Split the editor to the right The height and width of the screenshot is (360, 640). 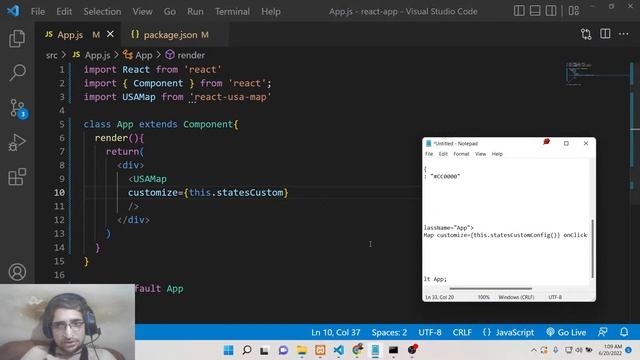pyautogui.click(x=605, y=34)
